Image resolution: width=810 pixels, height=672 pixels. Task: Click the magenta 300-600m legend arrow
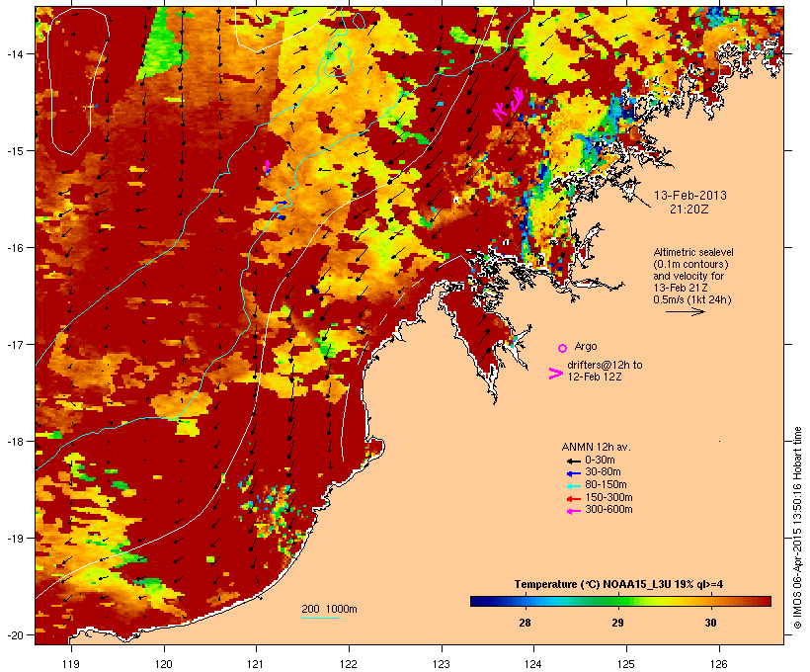click(x=573, y=511)
